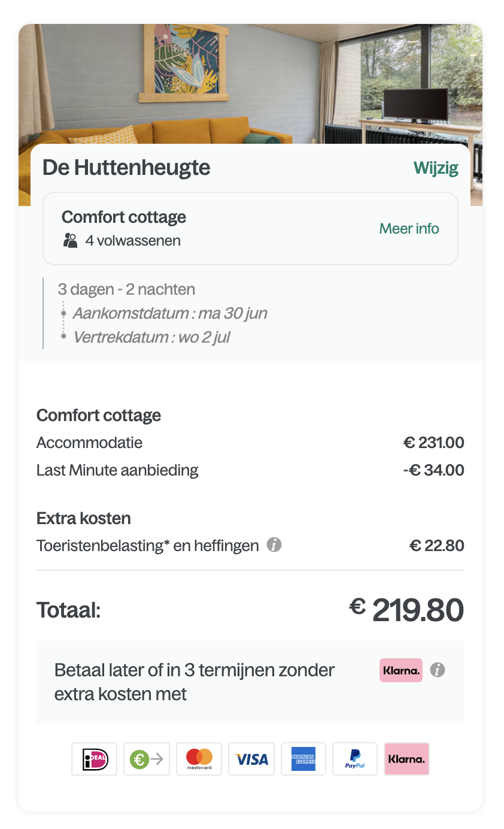Open Meer info for Comfort cottage
Screen dimensions: 504x829
point(409,228)
